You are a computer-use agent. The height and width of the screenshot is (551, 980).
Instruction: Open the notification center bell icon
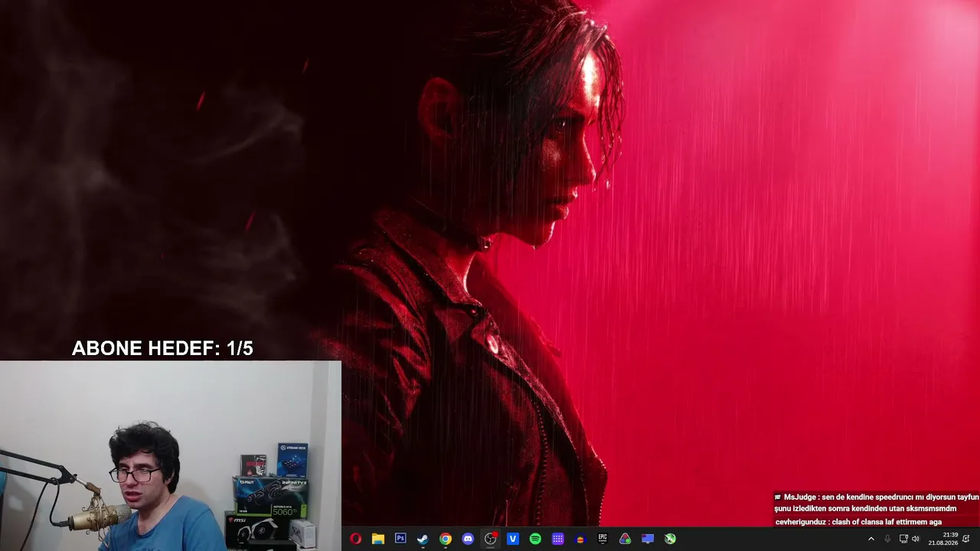coord(966,539)
